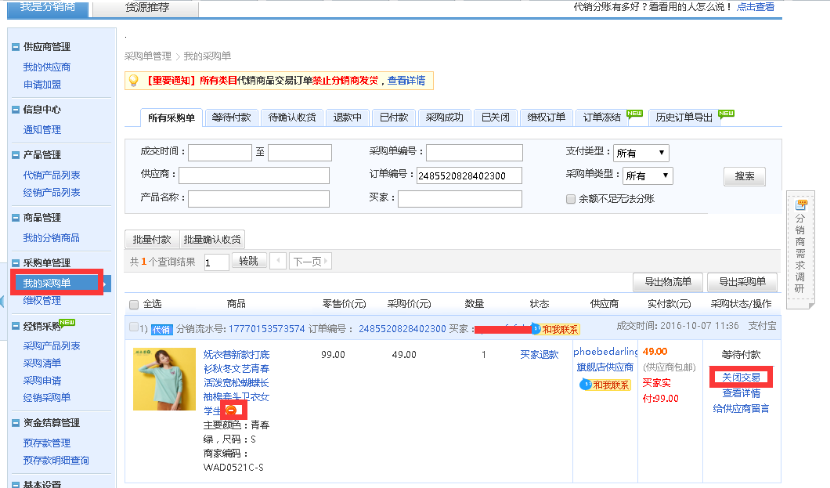Open the 支付类型 dropdown
Viewport: 830px width, 488px height.
[x=640, y=153]
